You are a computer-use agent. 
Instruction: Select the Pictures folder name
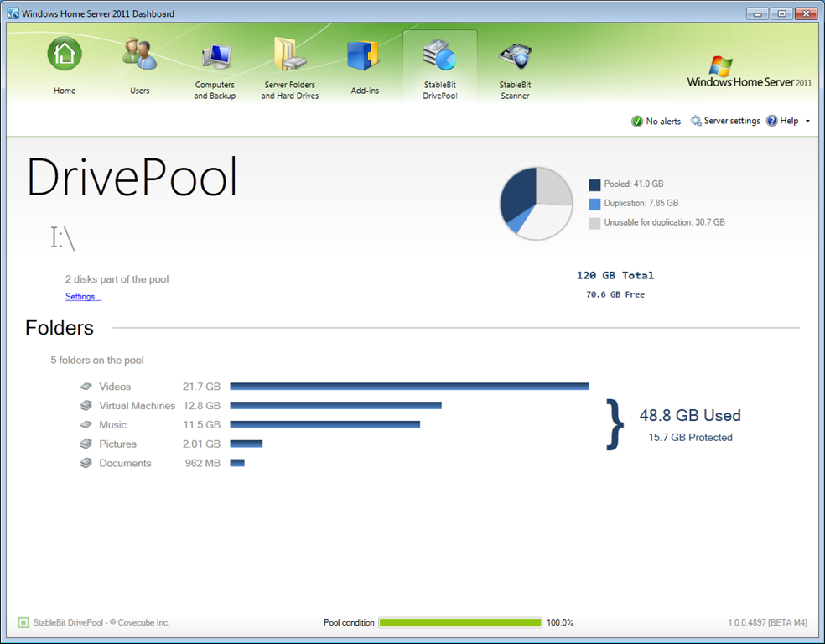[x=118, y=444]
